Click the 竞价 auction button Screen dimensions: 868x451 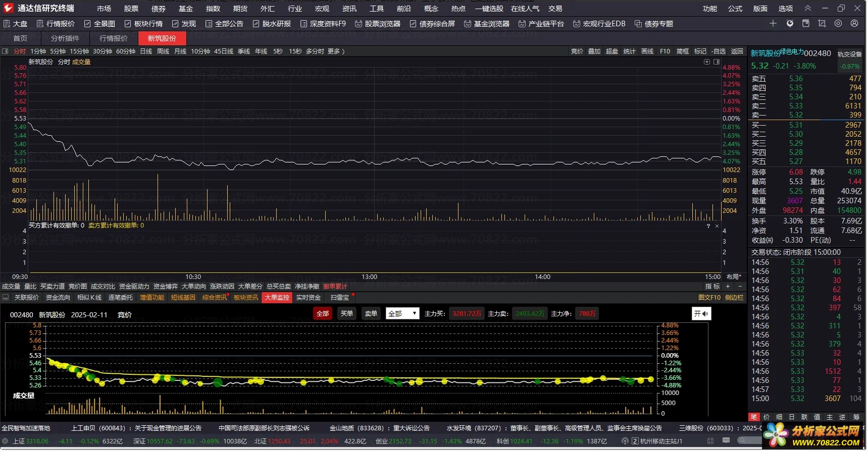[577, 51]
